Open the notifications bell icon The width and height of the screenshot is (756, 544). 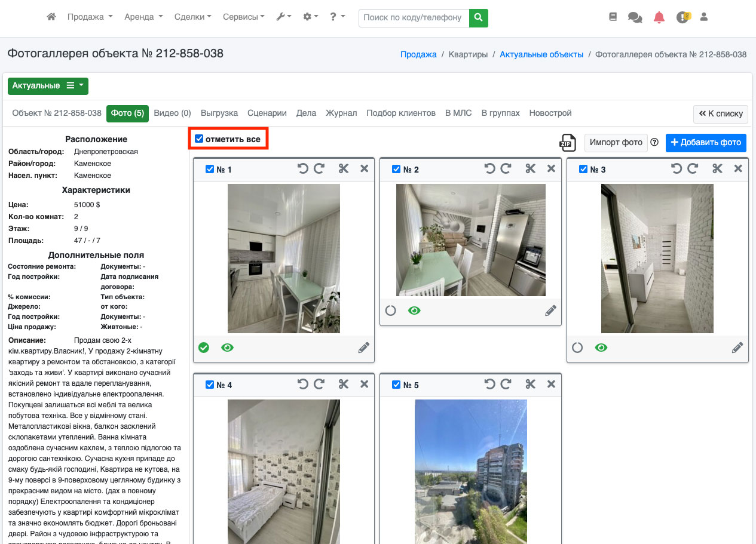659,17
